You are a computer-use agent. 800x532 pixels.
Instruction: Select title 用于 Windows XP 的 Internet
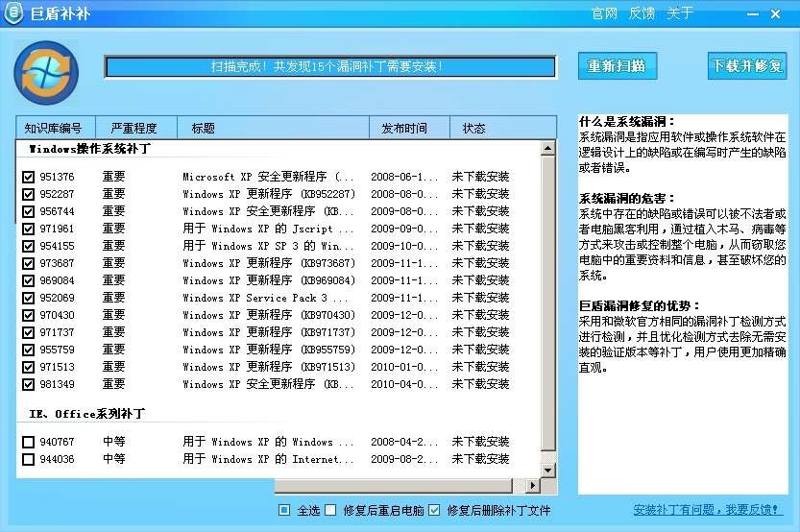pyautogui.click(x=268, y=460)
